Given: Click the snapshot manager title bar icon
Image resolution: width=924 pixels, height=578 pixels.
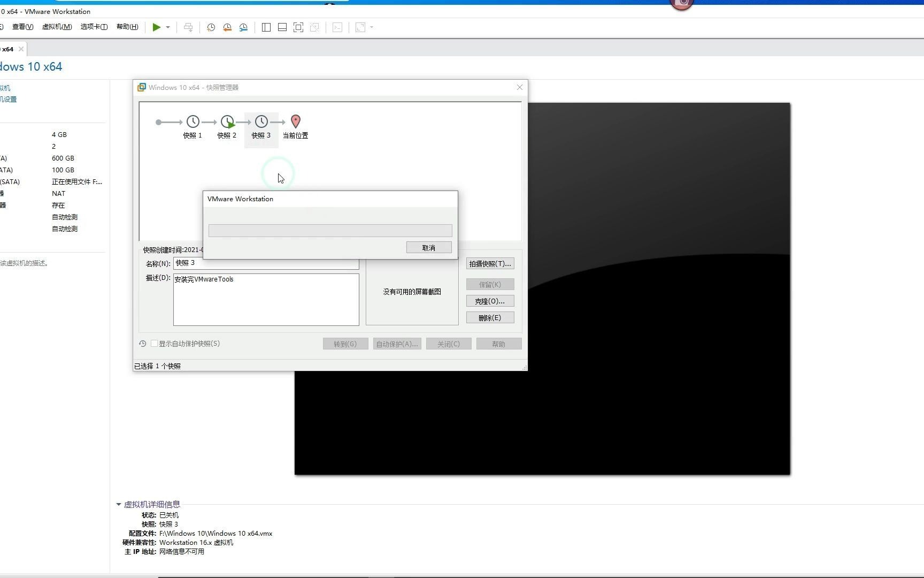Looking at the screenshot, I should pyautogui.click(x=142, y=87).
